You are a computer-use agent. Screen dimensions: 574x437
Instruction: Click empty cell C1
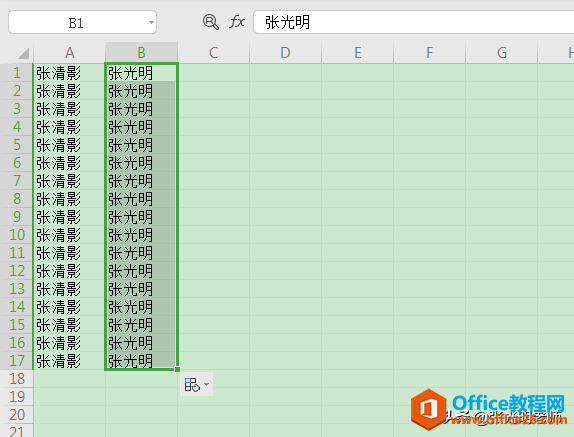(x=213, y=72)
